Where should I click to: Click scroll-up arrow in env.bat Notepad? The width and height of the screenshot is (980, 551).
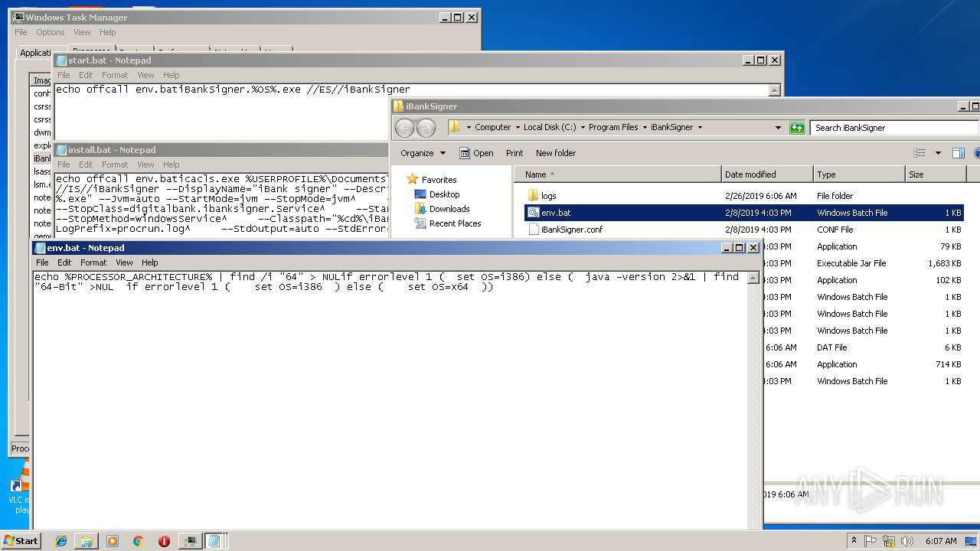[x=754, y=278]
